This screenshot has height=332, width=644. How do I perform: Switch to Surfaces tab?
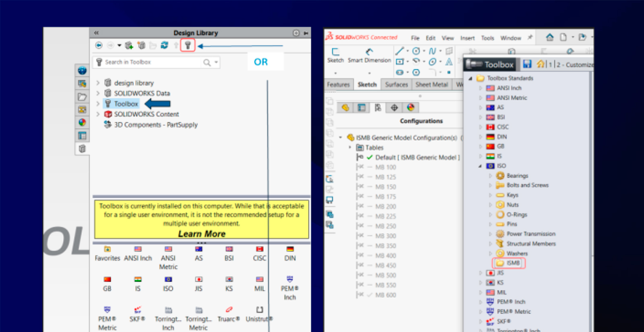point(396,85)
